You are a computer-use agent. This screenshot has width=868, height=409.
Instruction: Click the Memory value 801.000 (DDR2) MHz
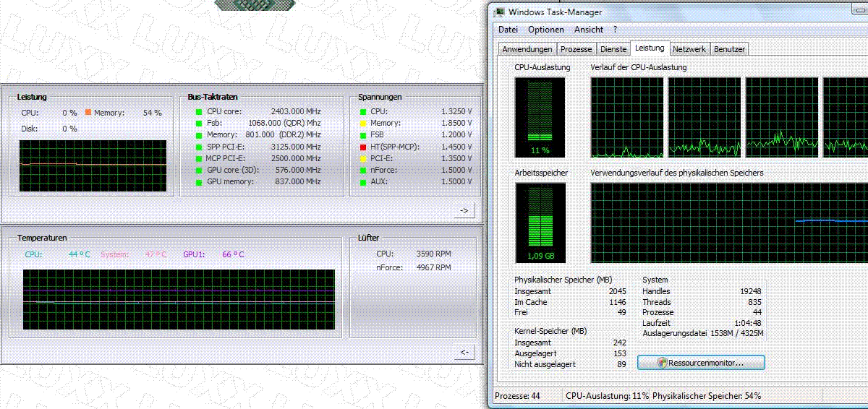(x=282, y=135)
